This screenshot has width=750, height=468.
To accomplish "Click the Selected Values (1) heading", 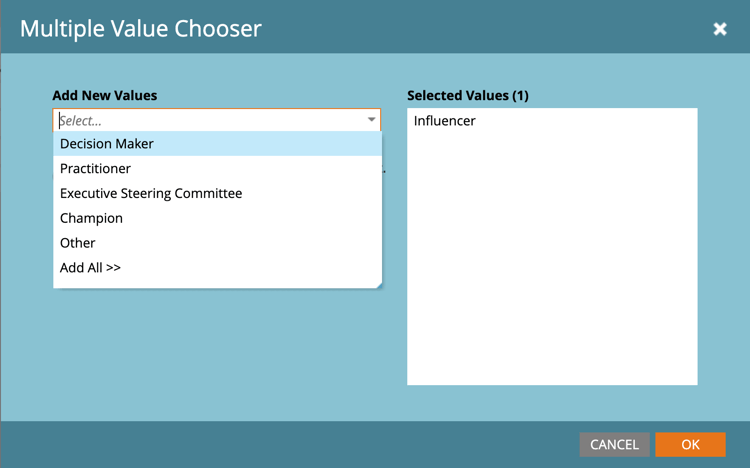I will 468,96.
